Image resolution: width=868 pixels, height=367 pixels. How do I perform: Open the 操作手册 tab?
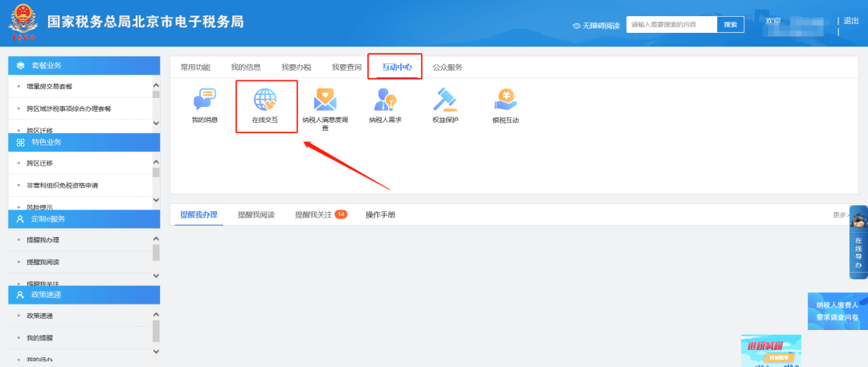pos(380,214)
